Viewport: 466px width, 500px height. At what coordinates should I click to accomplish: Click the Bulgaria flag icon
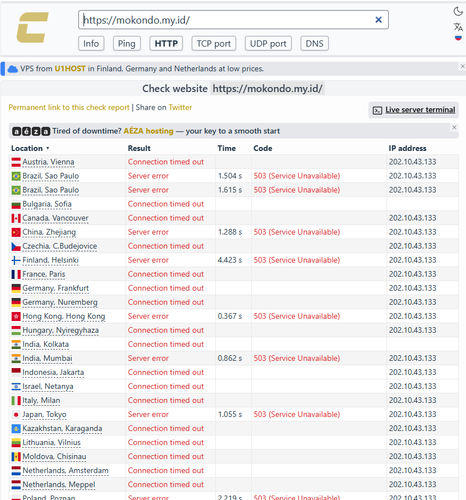point(16,204)
